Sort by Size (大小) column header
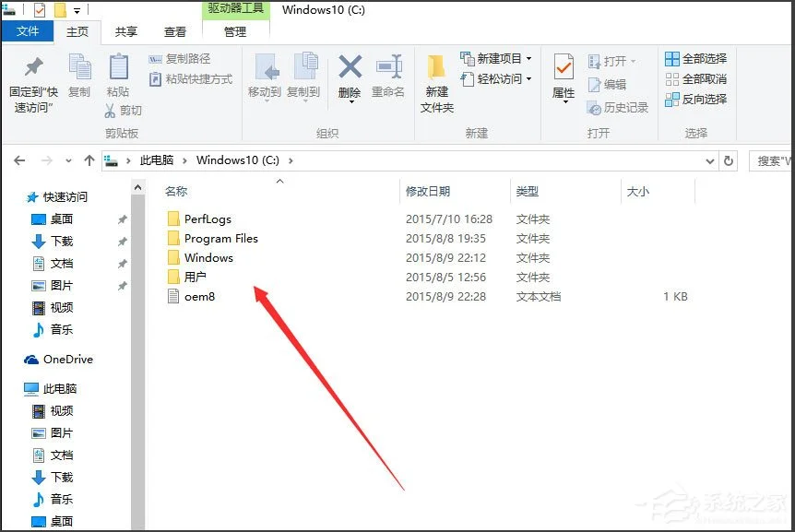 coord(638,191)
